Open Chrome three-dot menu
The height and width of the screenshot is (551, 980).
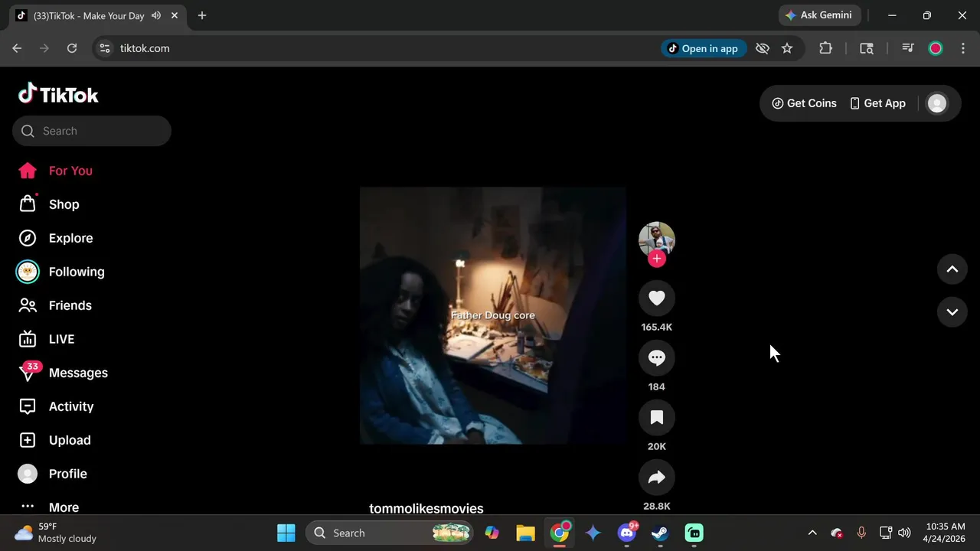coord(962,48)
